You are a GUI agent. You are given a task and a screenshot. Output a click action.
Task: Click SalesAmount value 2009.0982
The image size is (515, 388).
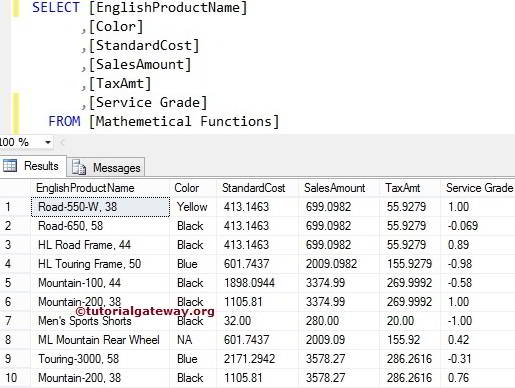tap(339, 264)
